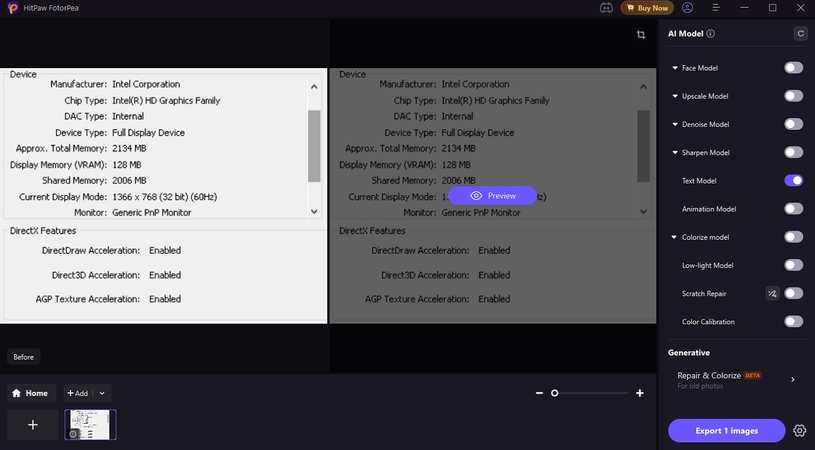Zoom in with the plus icon

click(x=640, y=393)
